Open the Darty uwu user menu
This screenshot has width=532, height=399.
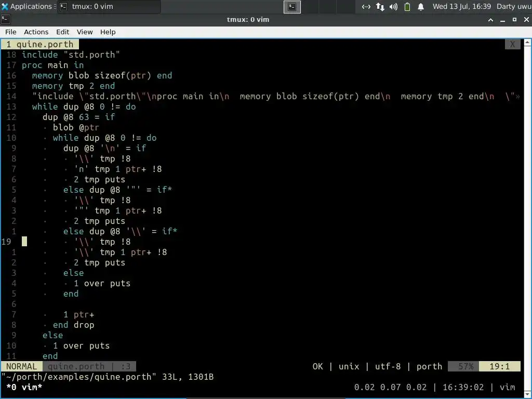click(x=514, y=6)
